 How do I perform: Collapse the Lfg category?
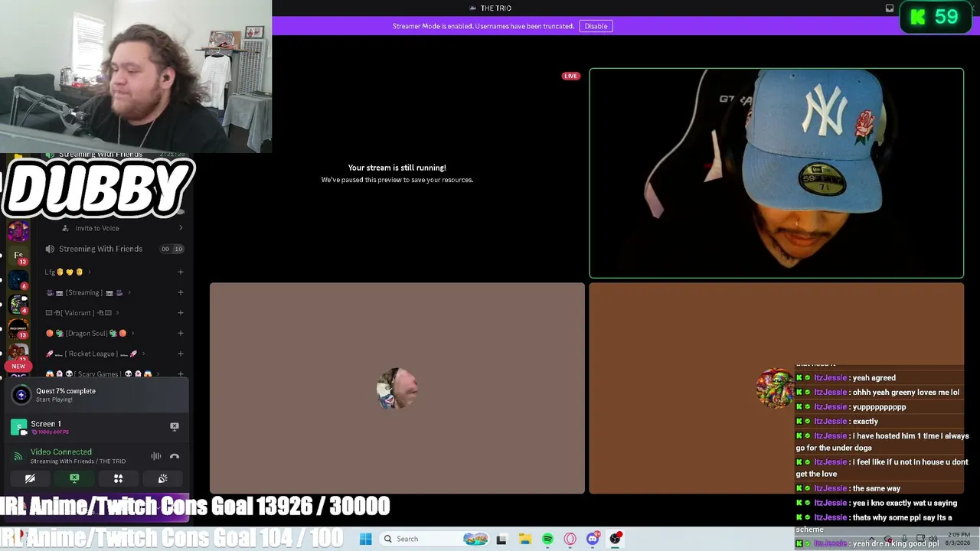click(67, 272)
